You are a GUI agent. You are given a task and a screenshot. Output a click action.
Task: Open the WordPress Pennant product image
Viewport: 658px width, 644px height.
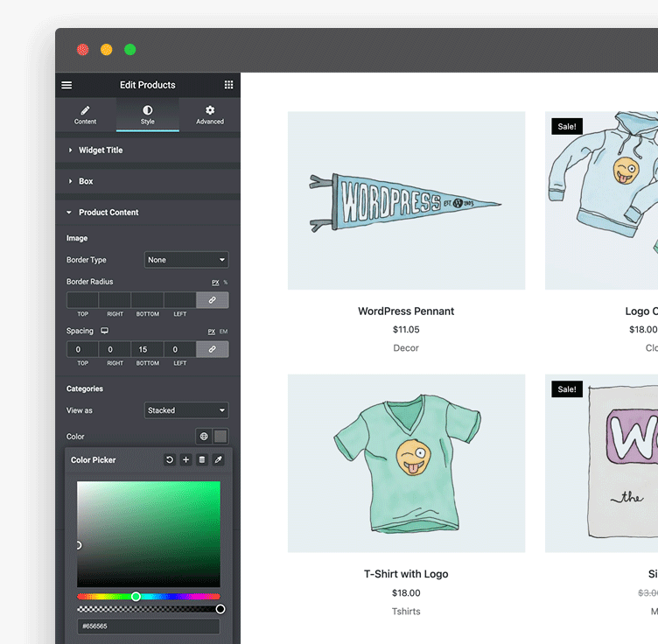point(406,200)
